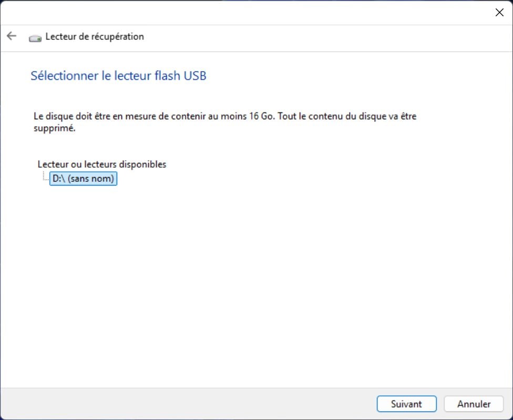Click the empty title bar left of the close button
The image size is (513, 420).
[252, 13]
